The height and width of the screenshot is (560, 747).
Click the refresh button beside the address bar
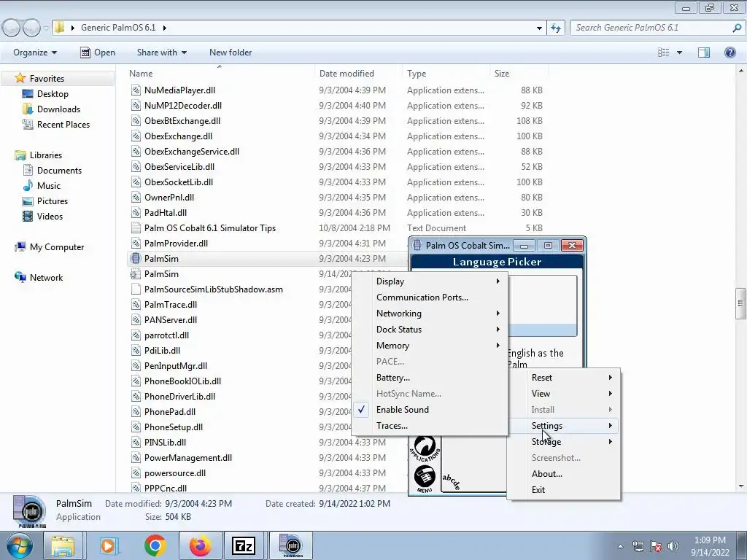point(556,28)
